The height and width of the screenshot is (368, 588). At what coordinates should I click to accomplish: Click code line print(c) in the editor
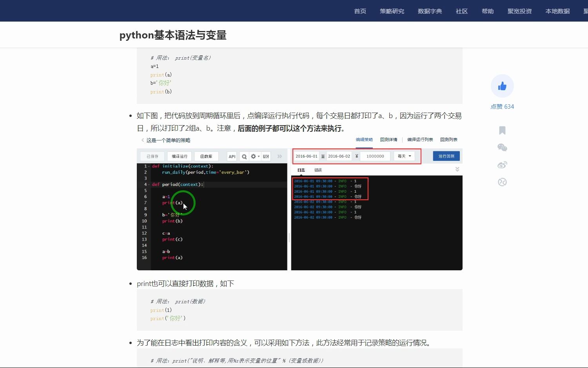click(x=172, y=239)
